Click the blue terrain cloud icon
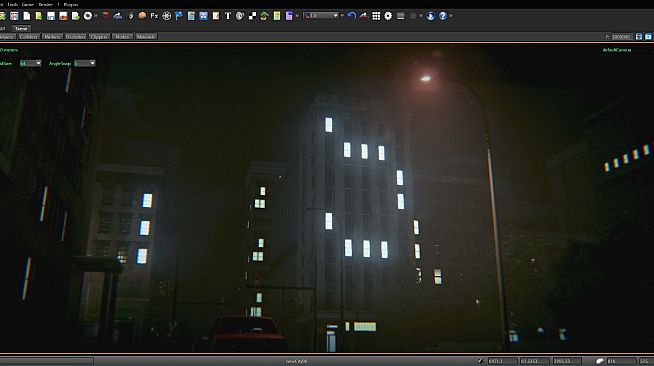Viewport: 654px width, 366px height. [x=118, y=16]
